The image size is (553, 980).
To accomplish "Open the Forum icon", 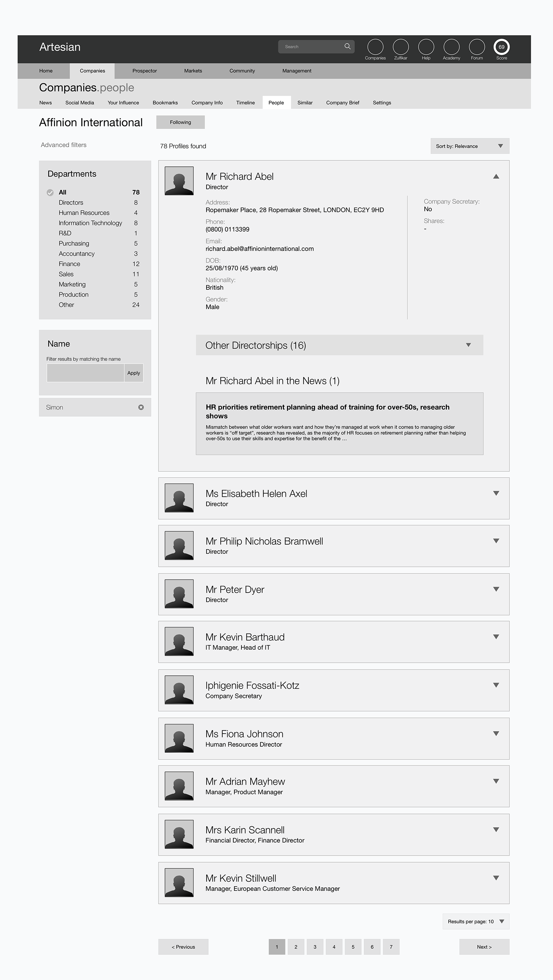I will tap(477, 47).
